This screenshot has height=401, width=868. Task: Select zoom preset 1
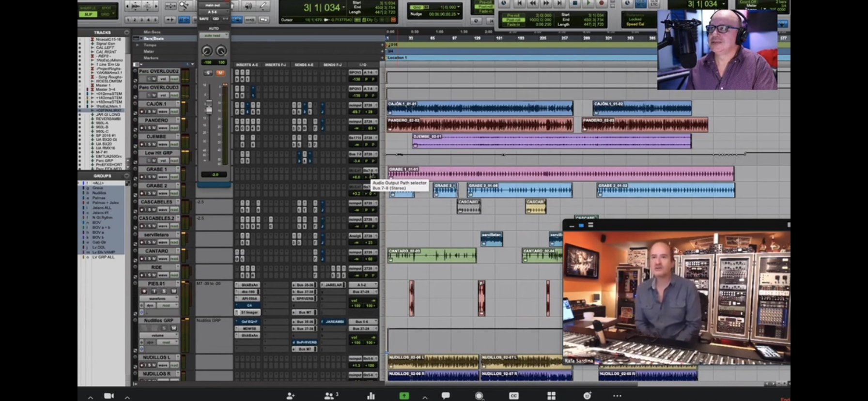point(128,20)
